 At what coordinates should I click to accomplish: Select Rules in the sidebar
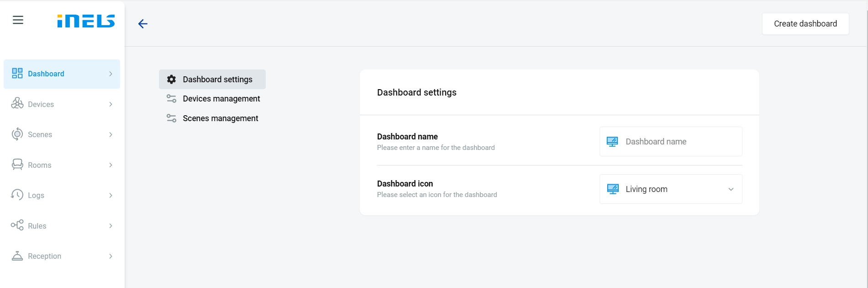[37, 226]
